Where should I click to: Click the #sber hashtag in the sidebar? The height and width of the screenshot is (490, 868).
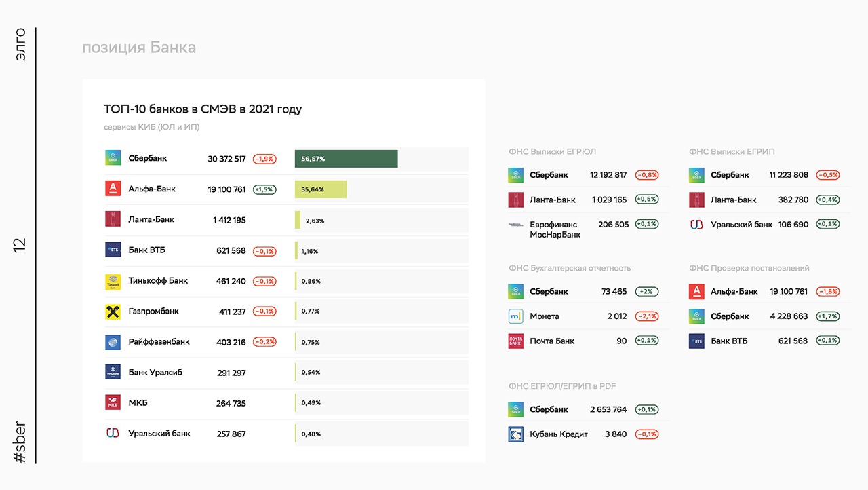click(20, 442)
